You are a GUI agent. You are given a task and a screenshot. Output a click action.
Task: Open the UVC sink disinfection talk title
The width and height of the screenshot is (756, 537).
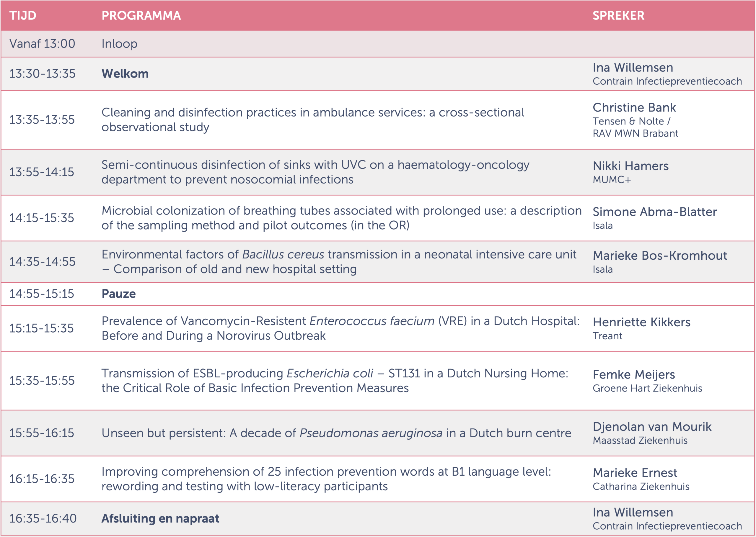click(x=315, y=172)
